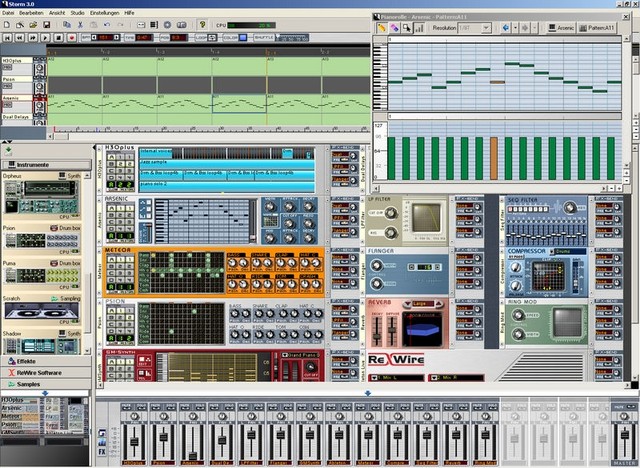Click the open folder toolbar icon

click(x=33, y=25)
